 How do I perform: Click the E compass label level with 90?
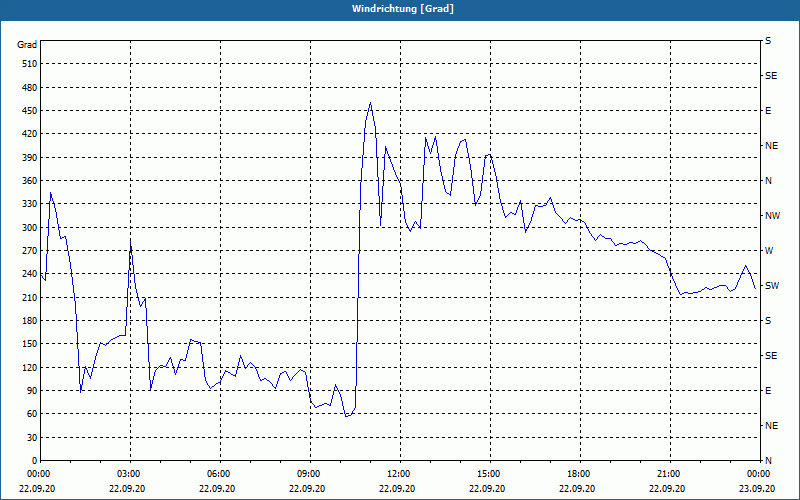click(x=768, y=391)
